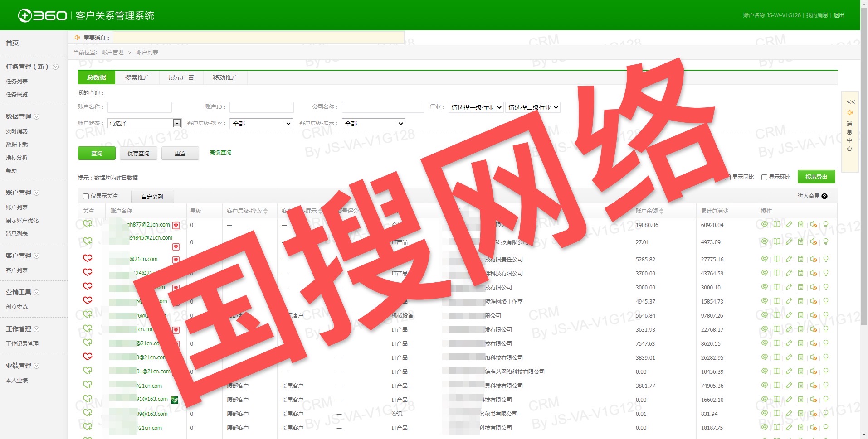
Task: Sort by the 账户余额 column arrows
Action: click(662, 211)
